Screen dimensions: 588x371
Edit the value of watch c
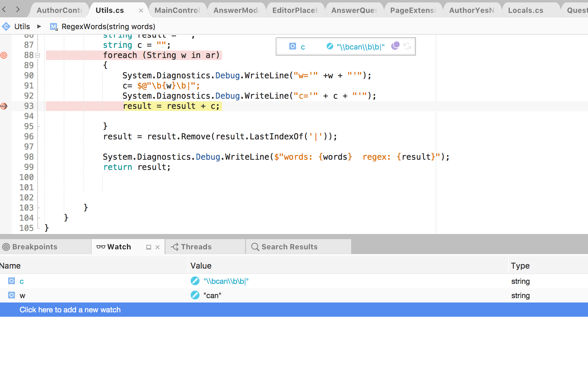pos(195,281)
